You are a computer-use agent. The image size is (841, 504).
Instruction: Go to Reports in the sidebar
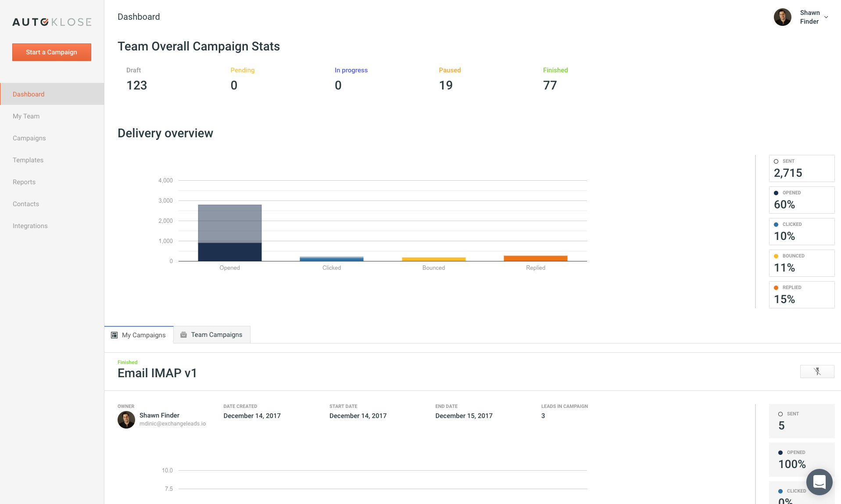click(24, 182)
